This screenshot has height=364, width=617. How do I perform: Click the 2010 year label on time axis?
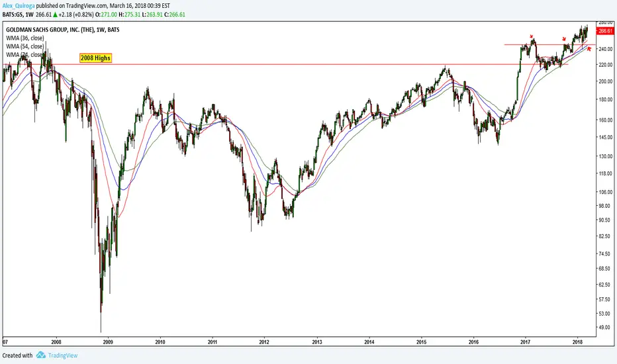click(x=160, y=342)
